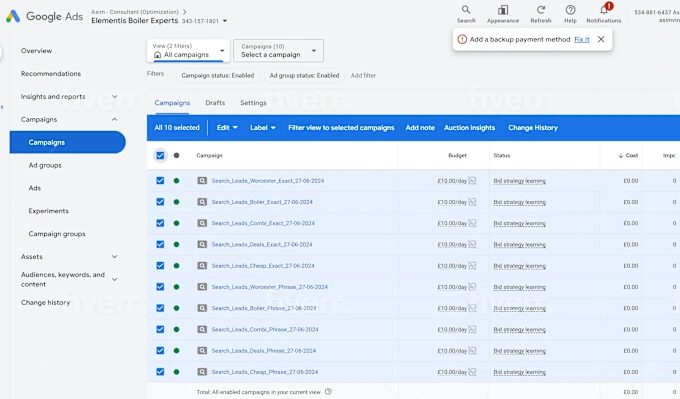
Task: Open Change History in the blue bar
Action: 533,128
